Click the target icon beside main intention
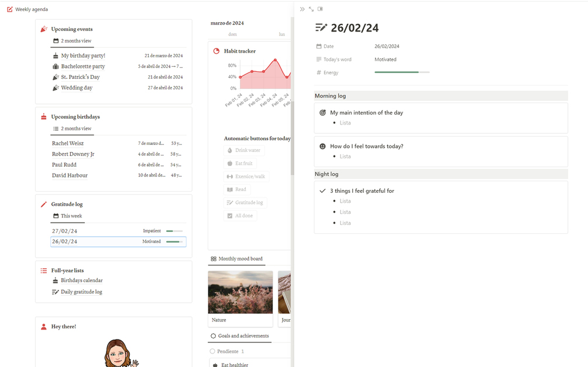The width and height of the screenshot is (588, 367). pyautogui.click(x=322, y=112)
